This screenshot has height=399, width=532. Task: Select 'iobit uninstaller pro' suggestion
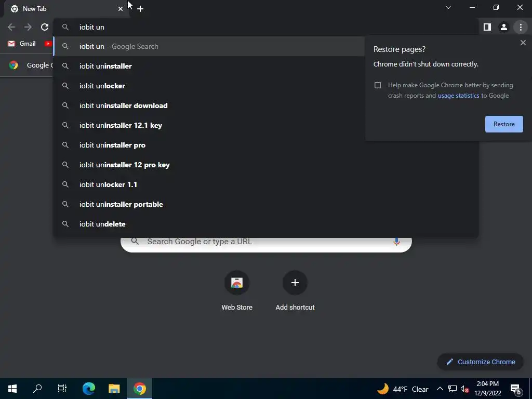click(x=266, y=145)
